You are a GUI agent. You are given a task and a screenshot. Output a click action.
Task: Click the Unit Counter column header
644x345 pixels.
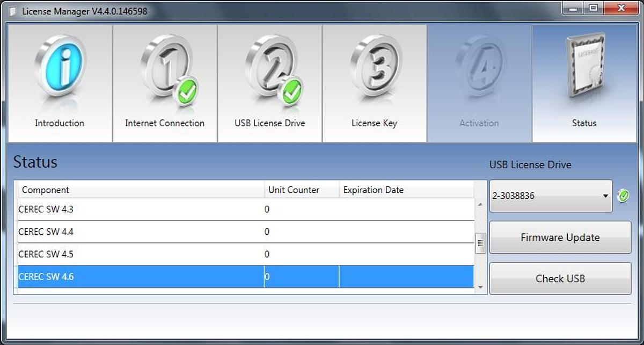point(294,190)
